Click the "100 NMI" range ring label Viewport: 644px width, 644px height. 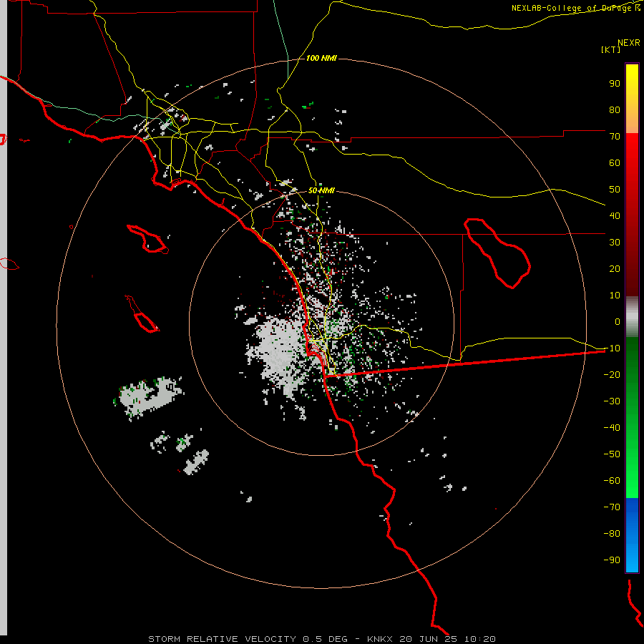point(321,59)
